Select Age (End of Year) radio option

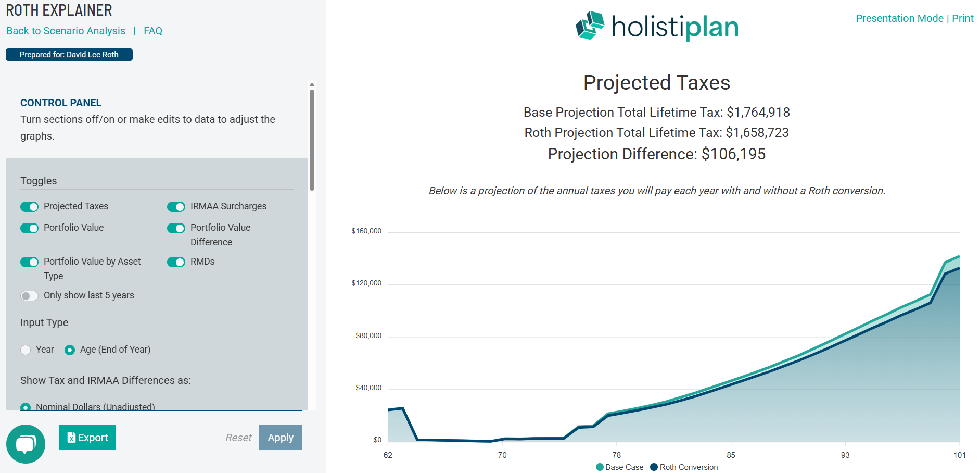pyautogui.click(x=70, y=350)
